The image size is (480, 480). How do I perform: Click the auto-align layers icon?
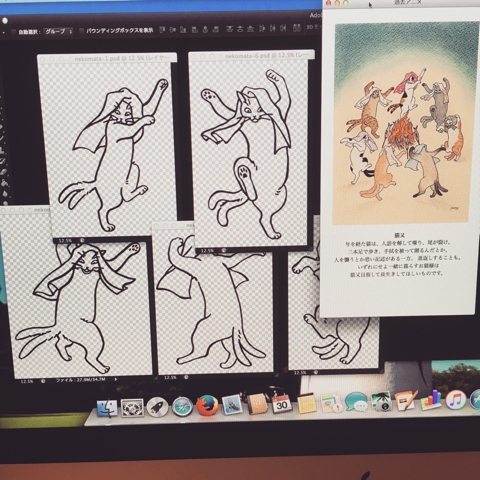pos(296,28)
